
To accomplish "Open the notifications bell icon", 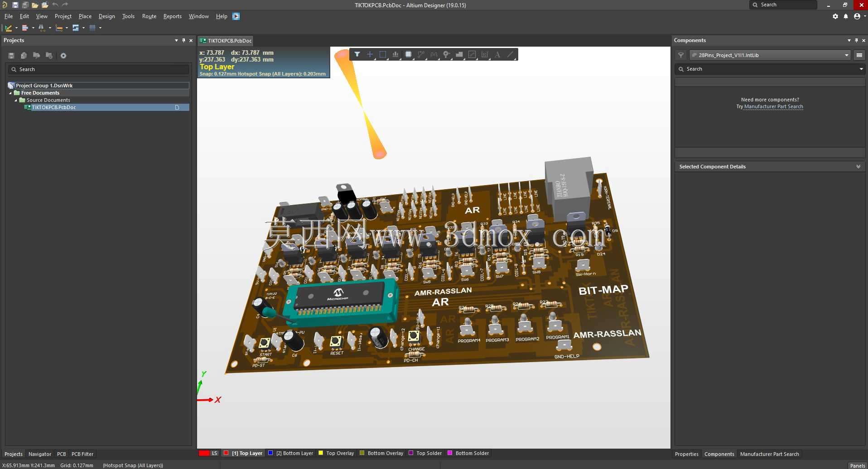I will (846, 16).
